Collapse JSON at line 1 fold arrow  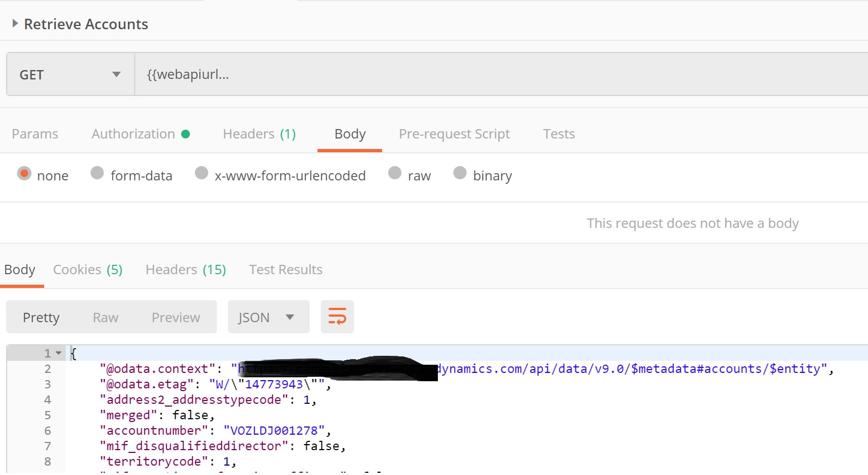tap(59, 353)
